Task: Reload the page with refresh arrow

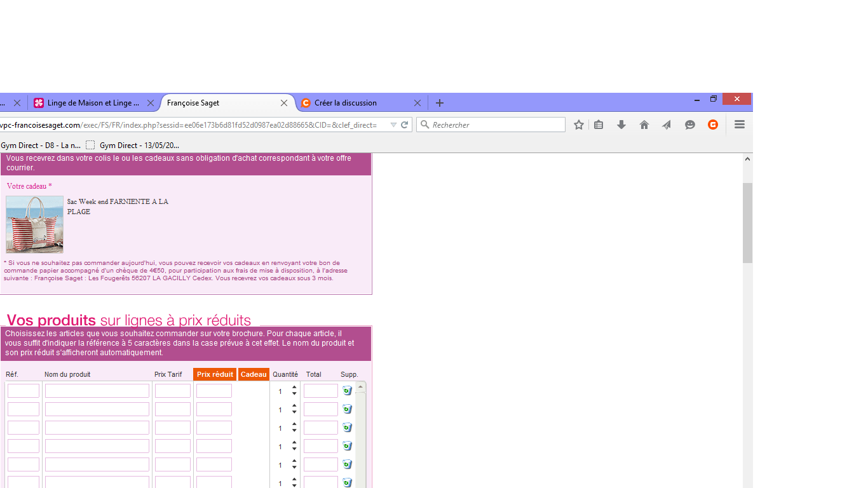Action: [x=404, y=125]
